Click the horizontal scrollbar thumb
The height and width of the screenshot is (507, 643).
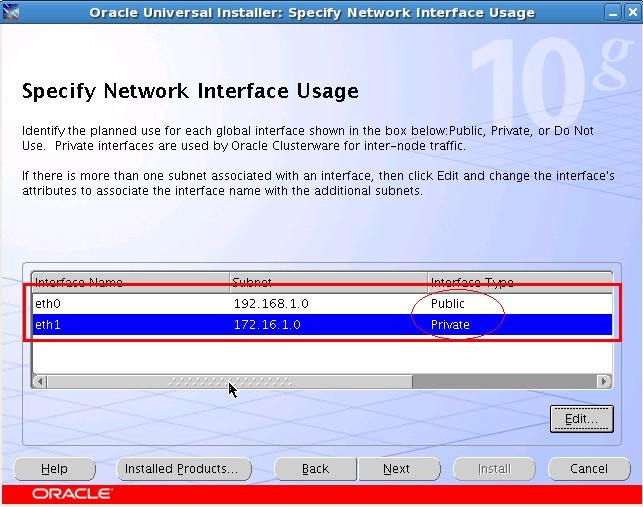coord(230,381)
